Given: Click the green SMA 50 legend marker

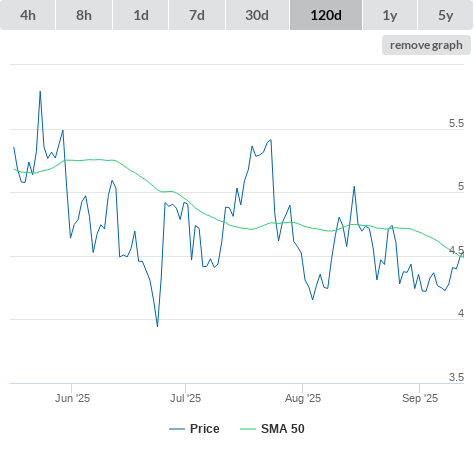Looking at the screenshot, I should (x=248, y=429).
